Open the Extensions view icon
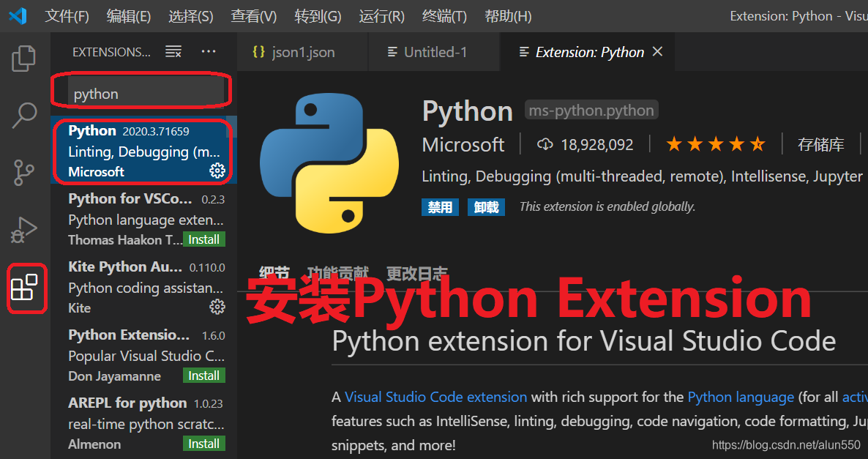 coord(24,288)
